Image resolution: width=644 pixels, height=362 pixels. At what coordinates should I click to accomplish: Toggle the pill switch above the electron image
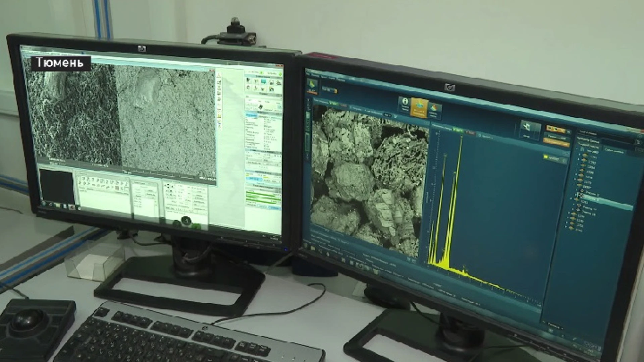(387, 115)
